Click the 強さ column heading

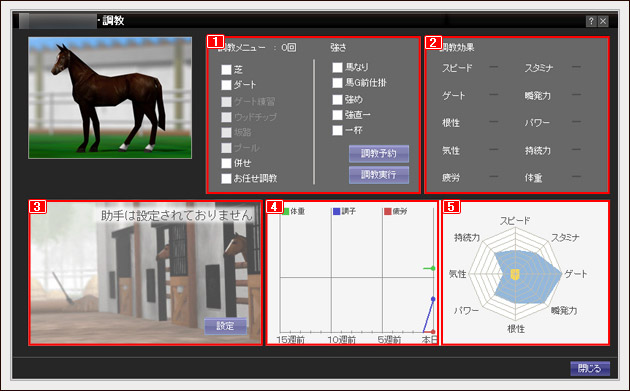[338, 47]
